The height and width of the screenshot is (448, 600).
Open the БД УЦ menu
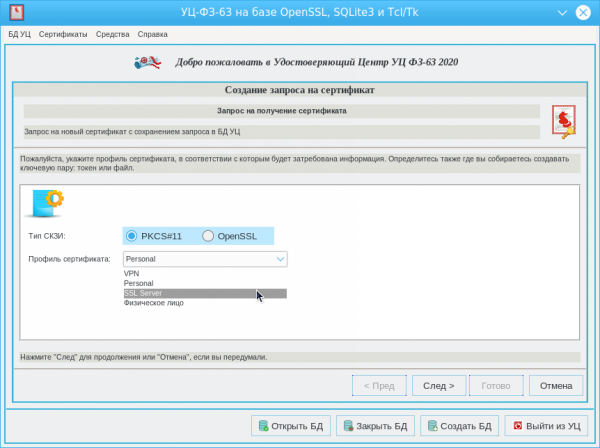tap(20, 34)
